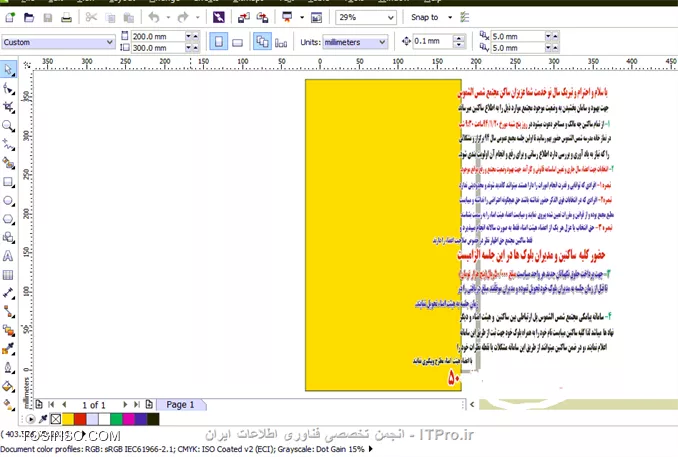Cut the selection with the scissors icon
This screenshot has width=678, height=457.
[x=91, y=17]
